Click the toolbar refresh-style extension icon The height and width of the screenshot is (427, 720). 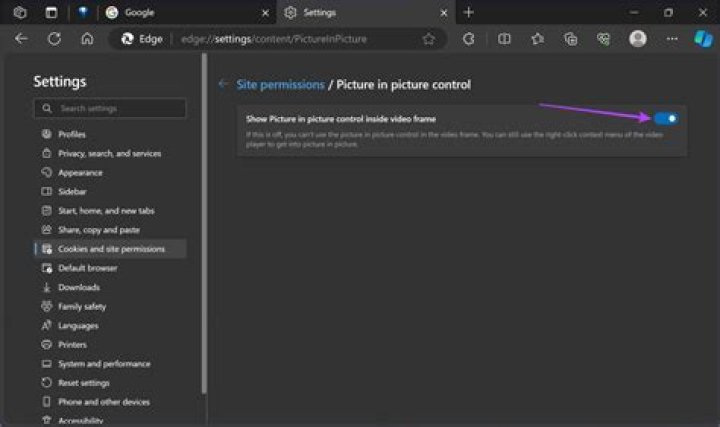468,39
